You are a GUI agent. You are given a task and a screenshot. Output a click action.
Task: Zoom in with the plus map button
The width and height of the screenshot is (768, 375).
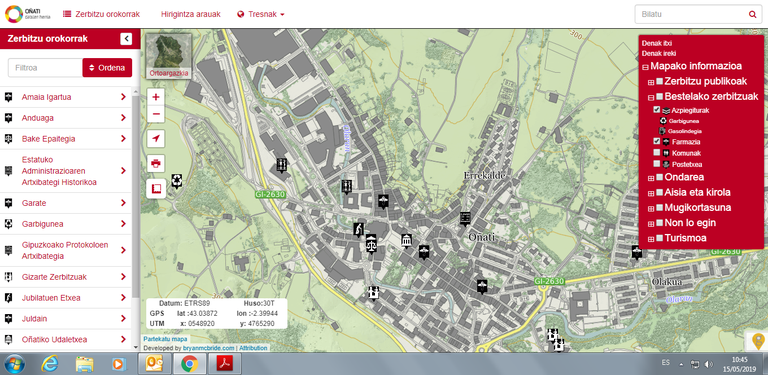tap(156, 97)
